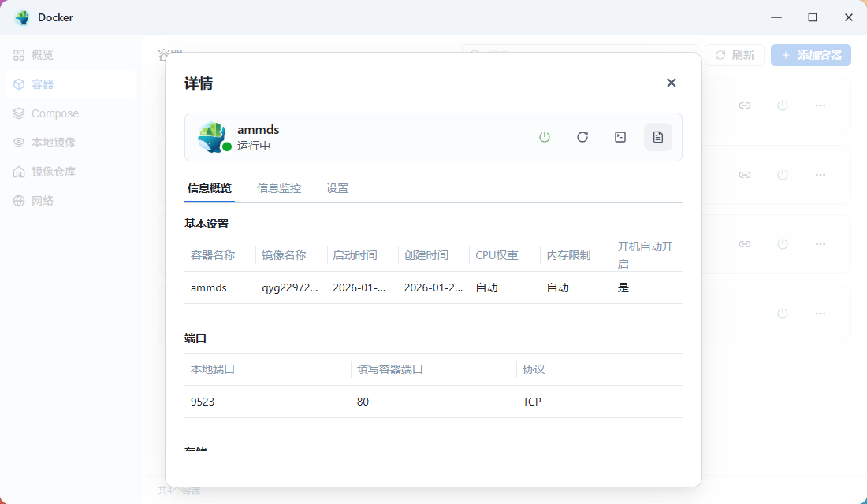Open the 设置 tab in the details dialog
The width and height of the screenshot is (867, 504).
(x=337, y=188)
